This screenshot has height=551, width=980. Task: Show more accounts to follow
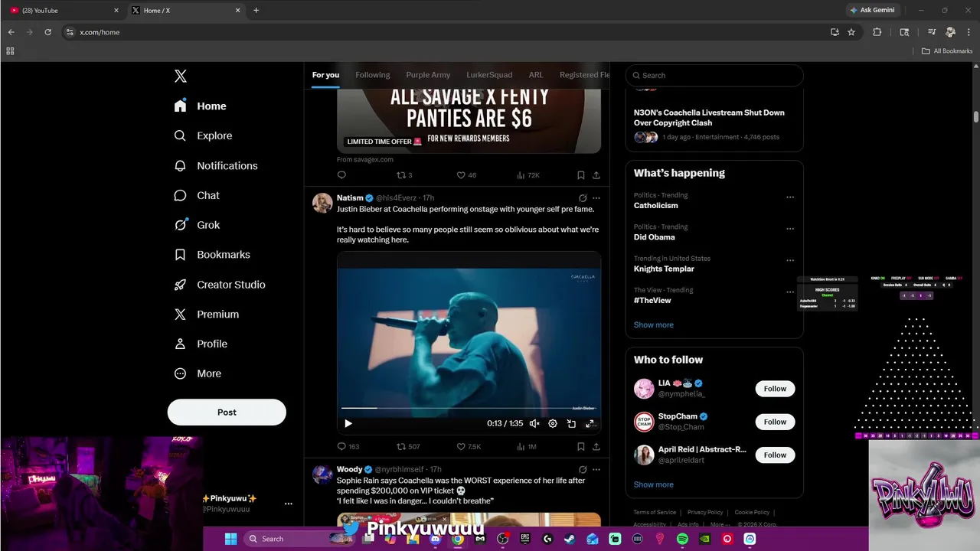point(654,484)
